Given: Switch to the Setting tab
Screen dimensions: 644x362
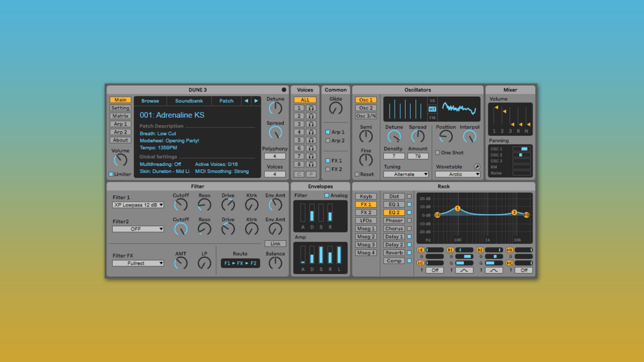Looking at the screenshot, I should coord(120,108).
